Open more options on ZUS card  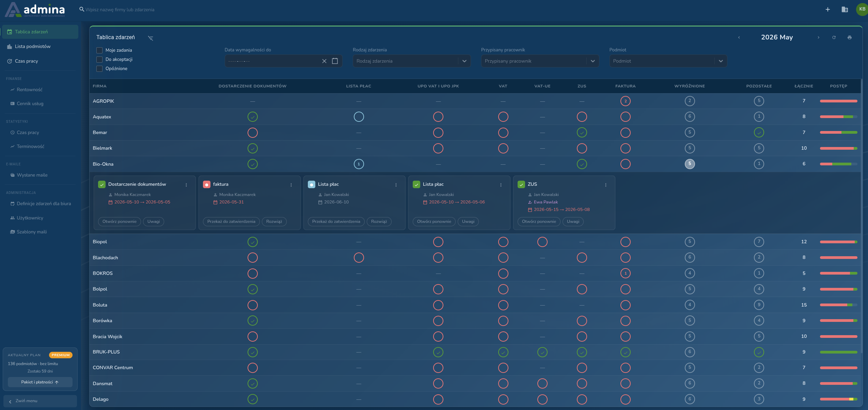point(605,185)
